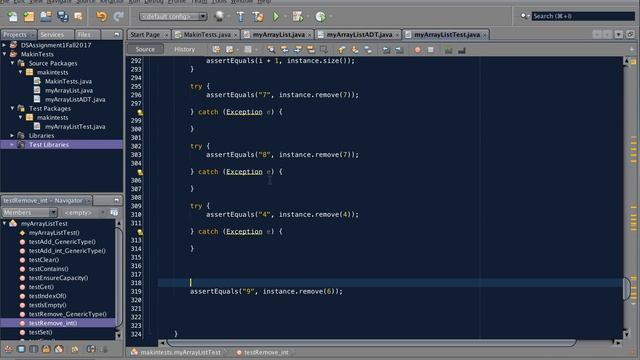Click the Clean and Build icon
The height and width of the screenshot is (360, 640).
point(258,16)
